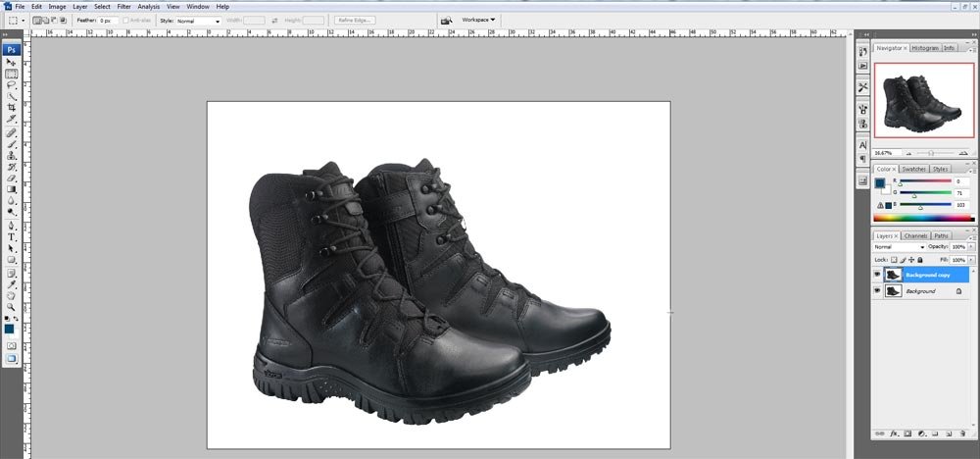Image resolution: width=980 pixels, height=459 pixels.
Task: Click the Feather input field
Action: pos(108,21)
